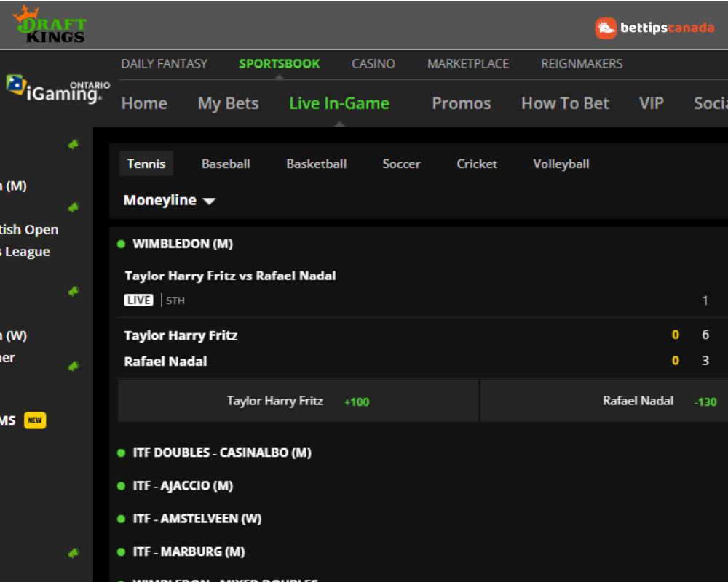The height and width of the screenshot is (582, 728).
Task: Click the DraftKings logo
Action: click(50, 25)
